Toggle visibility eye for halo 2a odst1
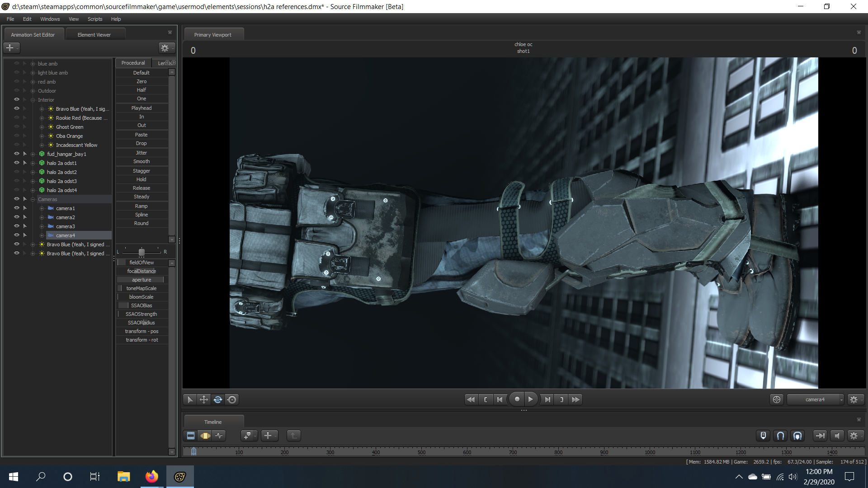 tap(17, 163)
